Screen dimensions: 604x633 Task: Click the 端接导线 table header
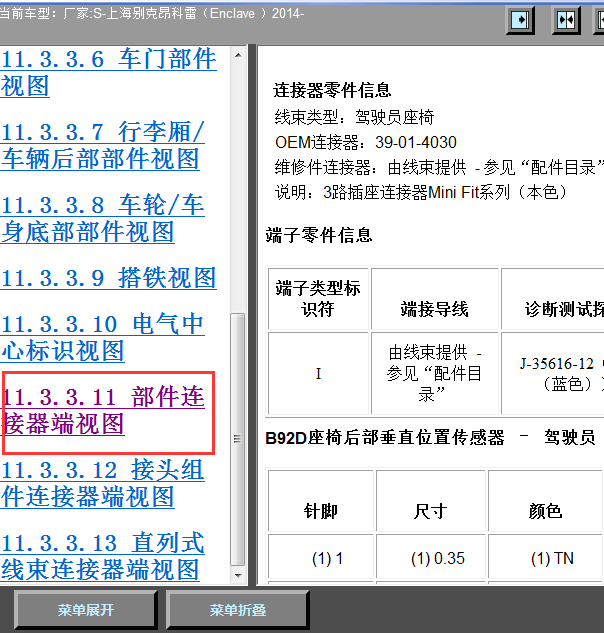(x=434, y=299)
